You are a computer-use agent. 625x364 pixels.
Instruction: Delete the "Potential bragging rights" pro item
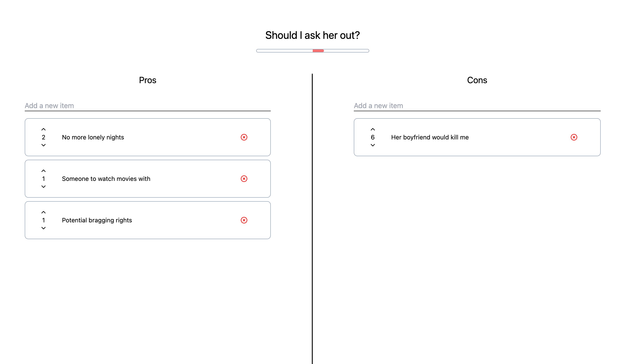244,220
